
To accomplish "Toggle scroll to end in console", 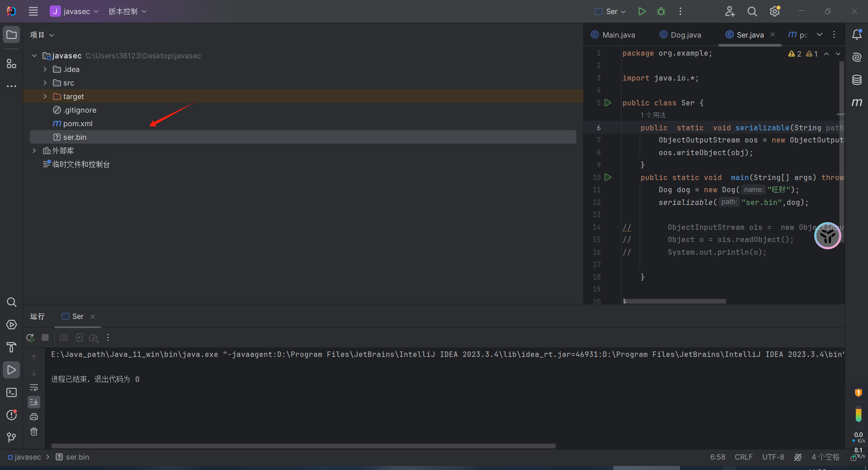I will coord(34,402).
